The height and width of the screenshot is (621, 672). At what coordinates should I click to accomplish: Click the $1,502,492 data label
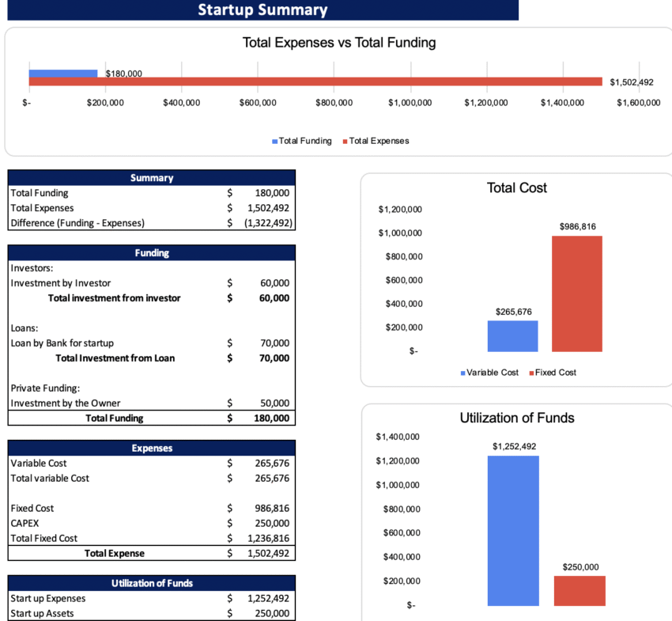point(631,81)
